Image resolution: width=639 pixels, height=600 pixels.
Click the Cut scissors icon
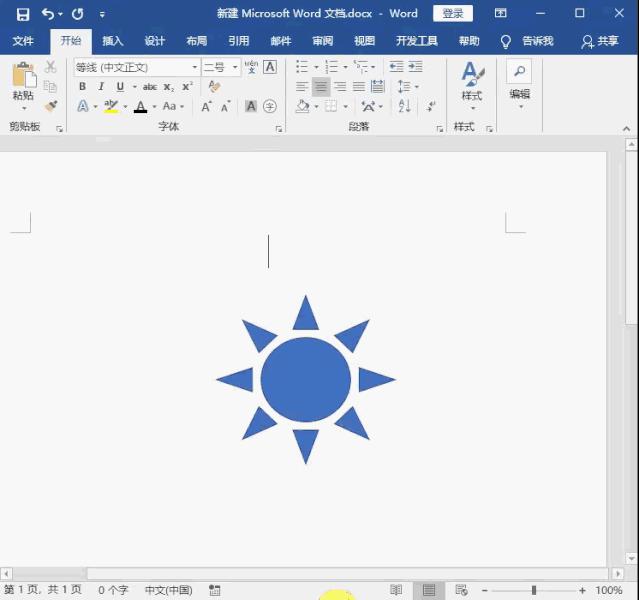click(51, 67)
